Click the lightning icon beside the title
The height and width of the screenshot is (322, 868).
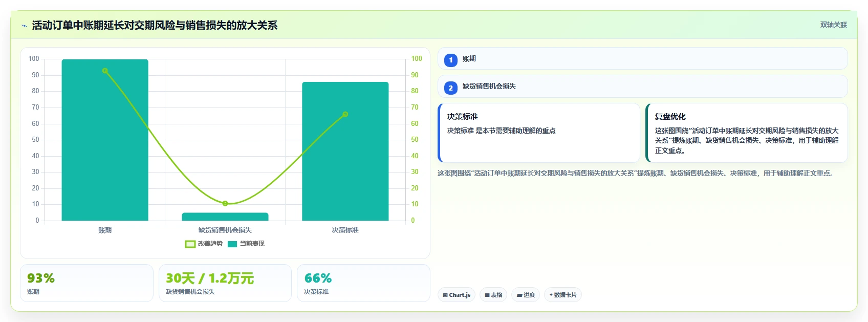click(x=24, y=26)
